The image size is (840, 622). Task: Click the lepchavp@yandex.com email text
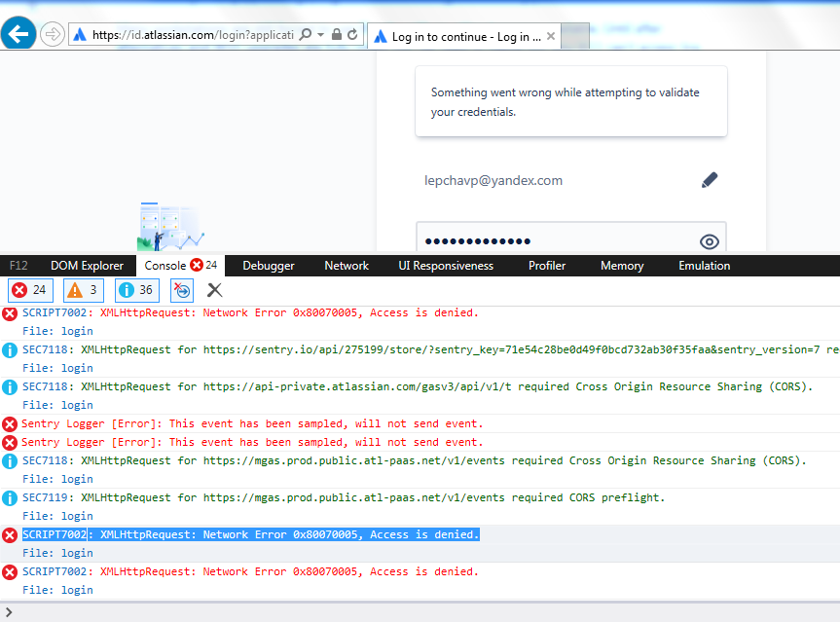[x=493, y=180]
